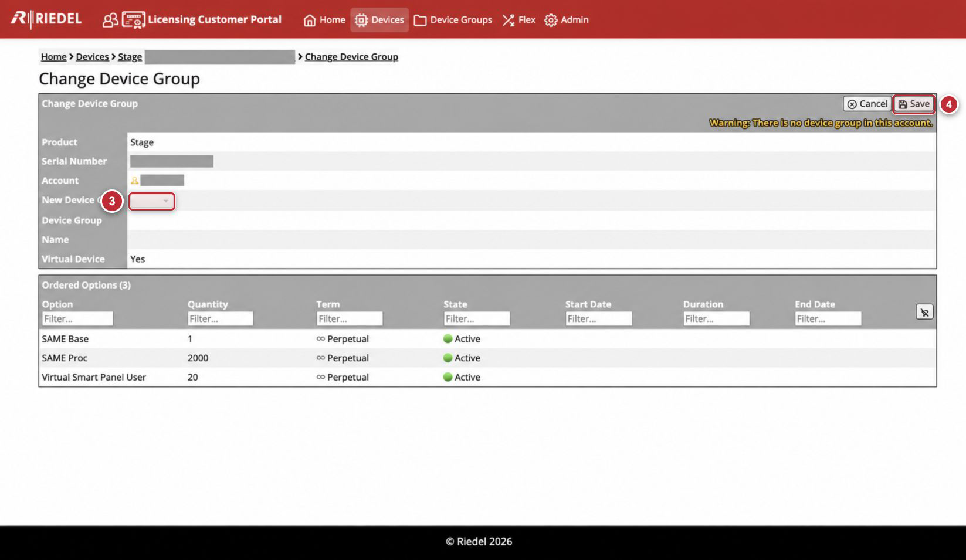Screen dimensions: 966x560
Task: Open the Admin menu item
Action: pos(567,20)
